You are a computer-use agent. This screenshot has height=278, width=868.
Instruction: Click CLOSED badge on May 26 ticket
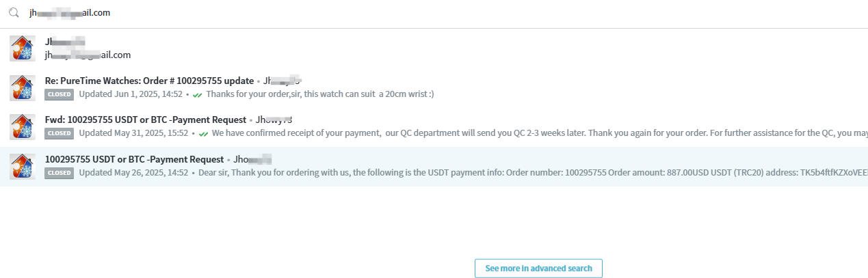coord(60,173)
